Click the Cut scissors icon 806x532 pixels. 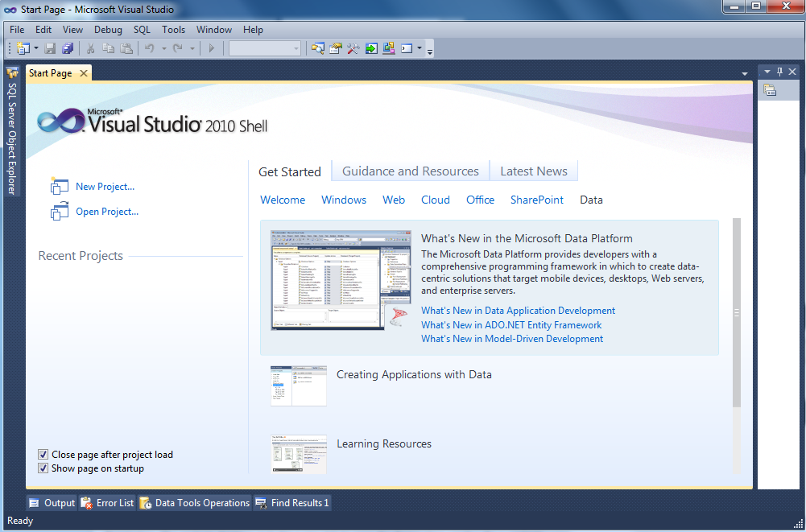coord(90,48)
